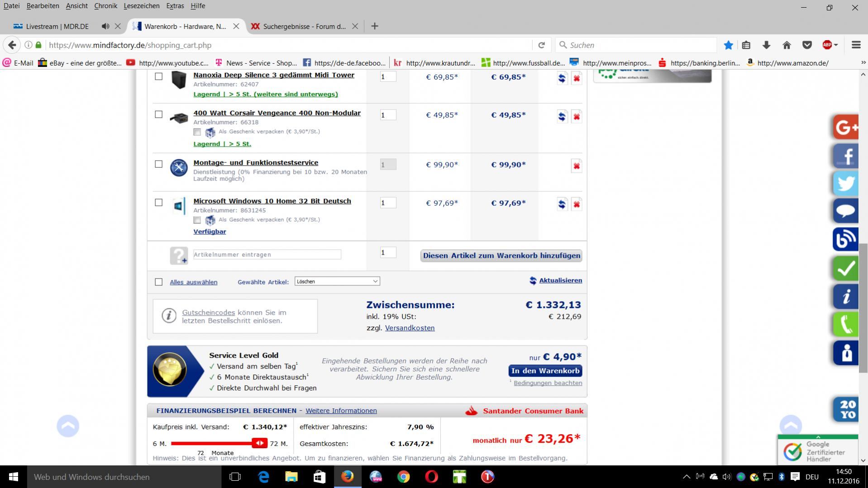The width and height of the screenshot is (868, 488).
Task: Update quantity for Corsair Vengeance 400
Action: click(x=562, y=116)
